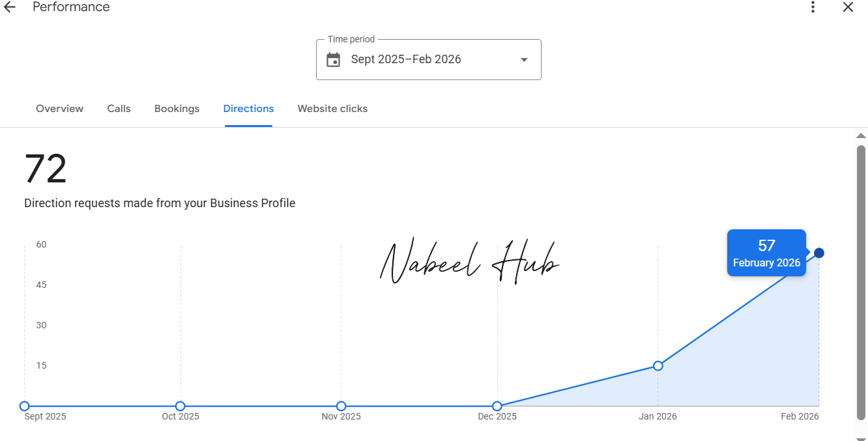Open the Bookings tab
This screenshot has width=868, height=441.
[177, 109]
